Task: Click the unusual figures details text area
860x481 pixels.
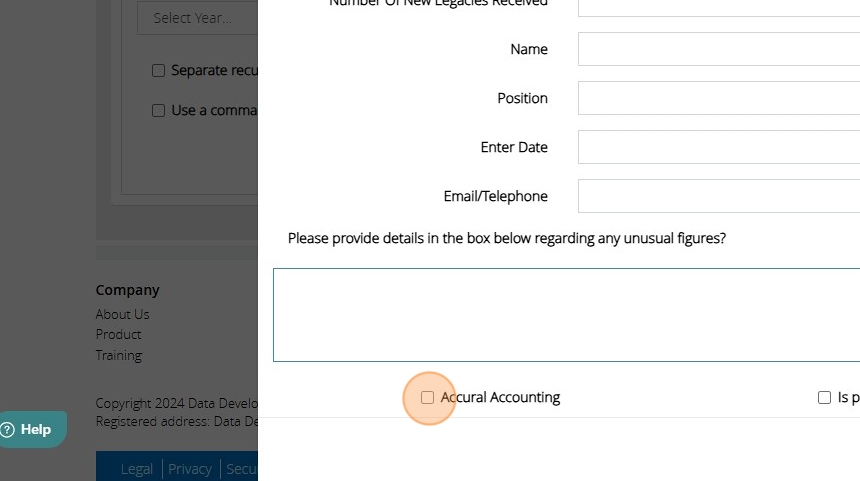Action: coord(566,314)
